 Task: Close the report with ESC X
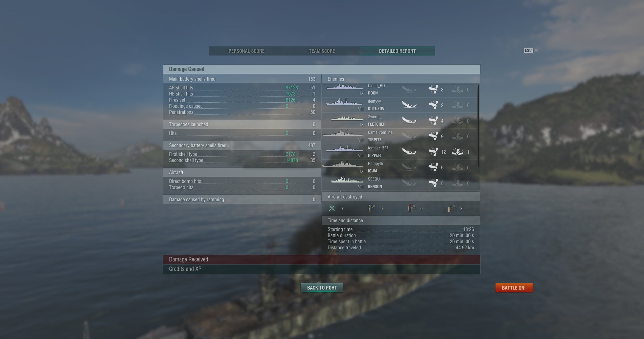531,50
